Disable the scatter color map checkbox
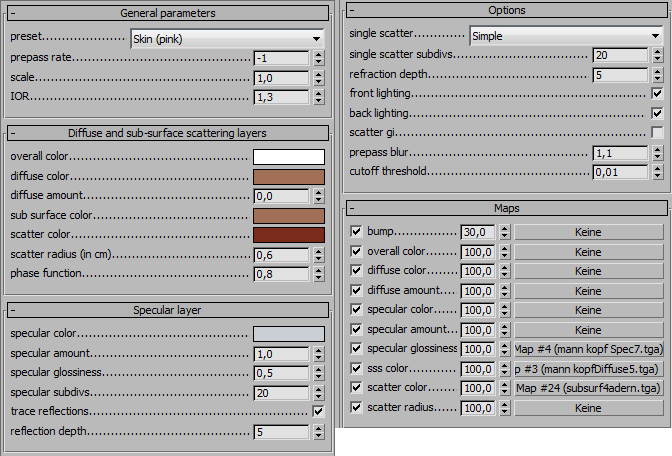 (x=356, y=387)
